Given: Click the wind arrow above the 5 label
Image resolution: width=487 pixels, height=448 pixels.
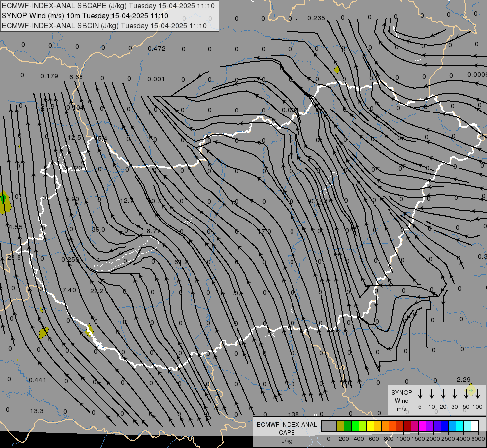Looking at the screenshot, I should pos(420,394).
